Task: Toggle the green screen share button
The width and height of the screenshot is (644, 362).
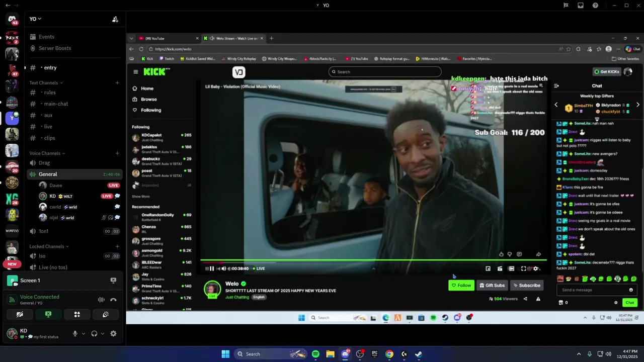Action: pos(48,314)
